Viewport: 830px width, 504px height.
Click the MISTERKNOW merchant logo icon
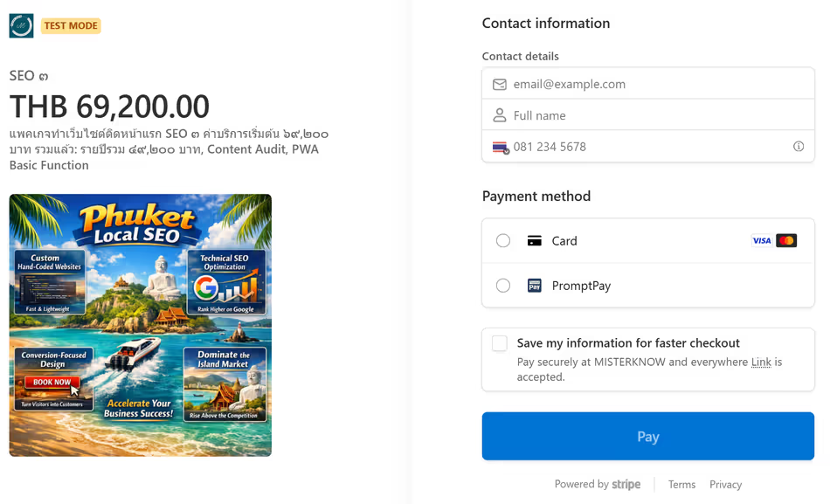(21, 25)
